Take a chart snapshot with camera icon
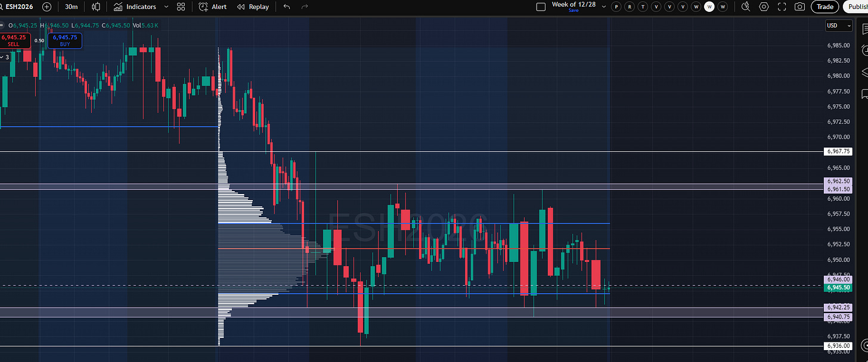Image resolution: width=868 pixels, height=362 pixels. [800, 7]
